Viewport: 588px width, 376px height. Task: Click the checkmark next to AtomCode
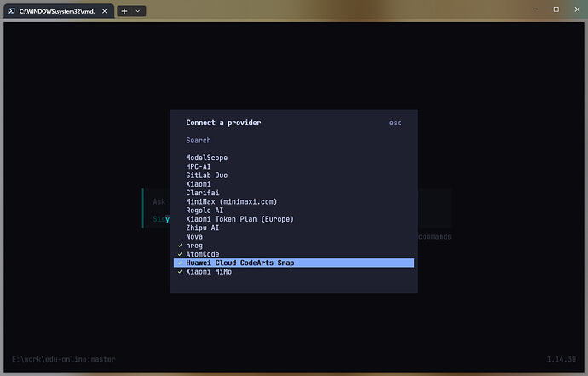[x=180, y=254]
